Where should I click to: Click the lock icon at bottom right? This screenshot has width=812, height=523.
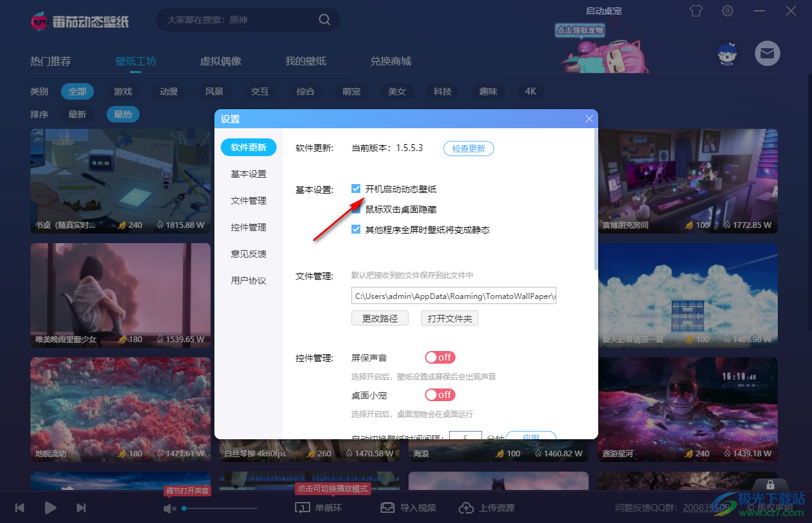[x=770, y=484]
